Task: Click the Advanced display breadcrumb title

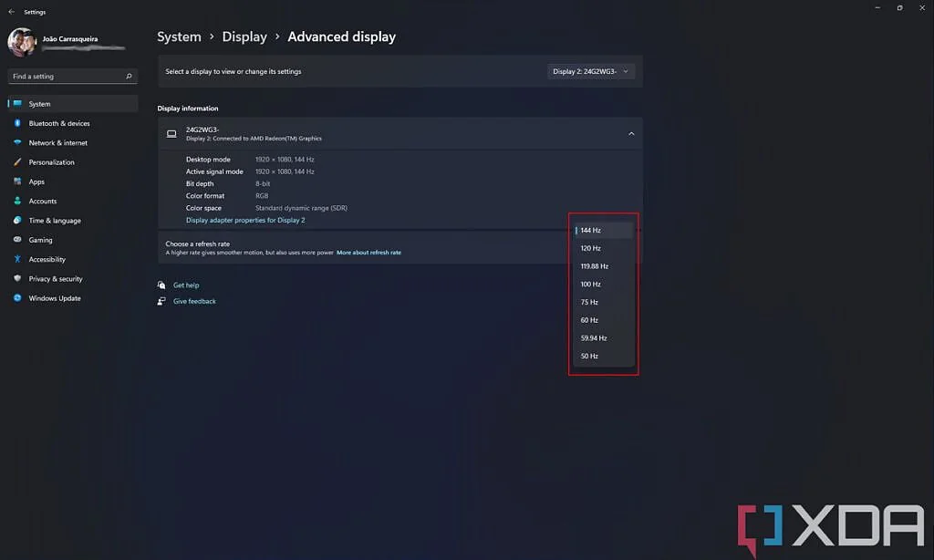Action: tap(341, 36)
